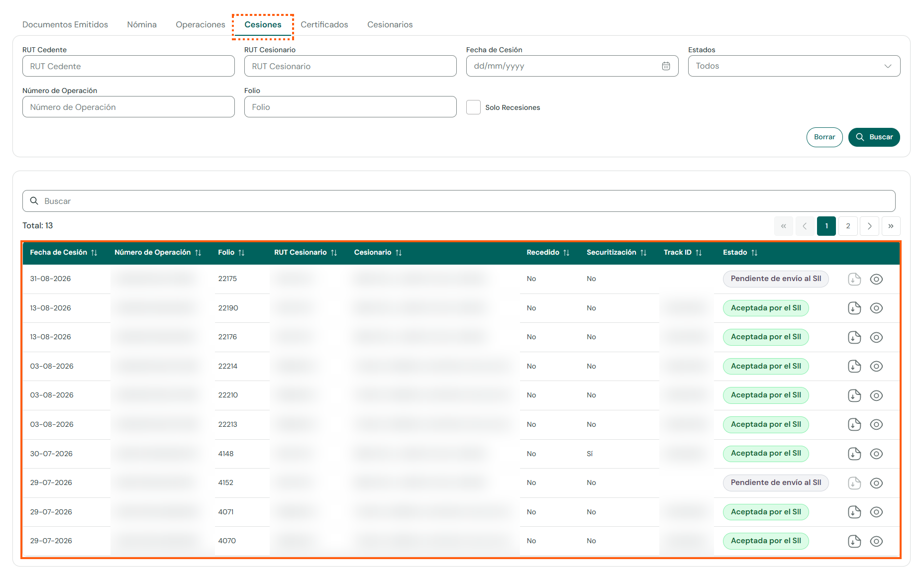Focus the Número de Operación field

128,107
